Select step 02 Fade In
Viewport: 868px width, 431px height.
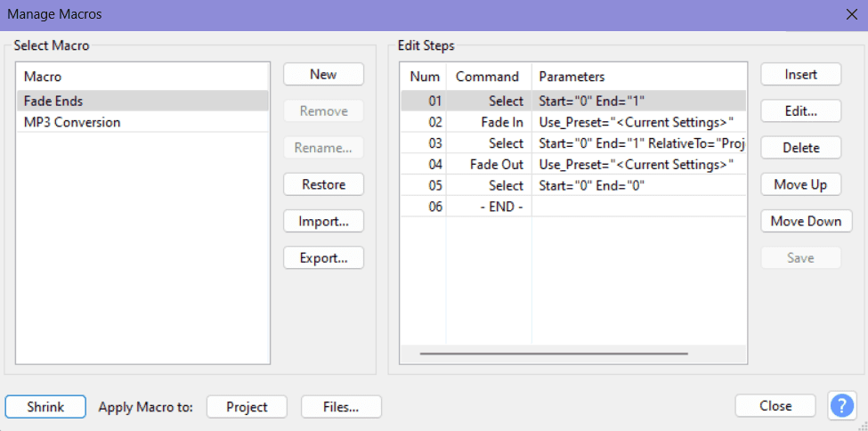(573, 122)
